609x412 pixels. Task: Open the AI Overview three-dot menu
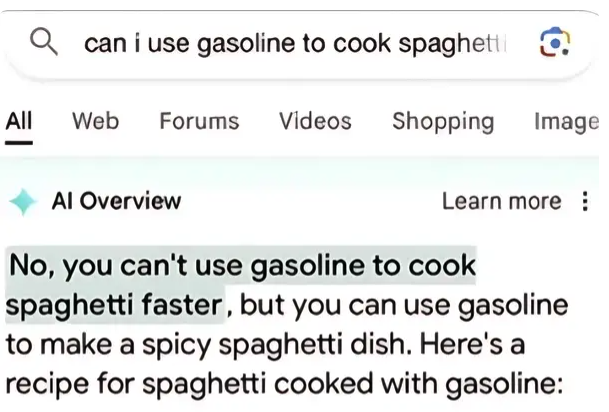click(x=585, y=201)
